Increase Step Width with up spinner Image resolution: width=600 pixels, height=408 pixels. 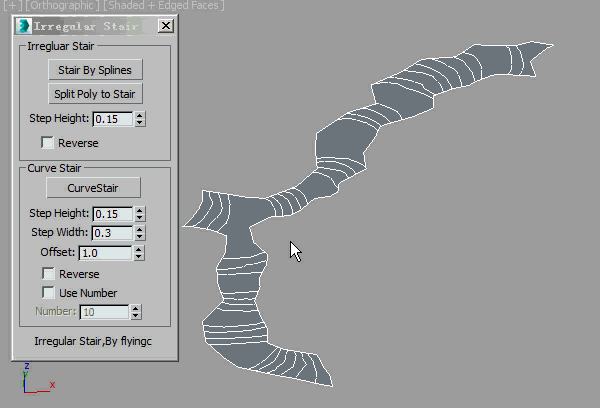140,229
